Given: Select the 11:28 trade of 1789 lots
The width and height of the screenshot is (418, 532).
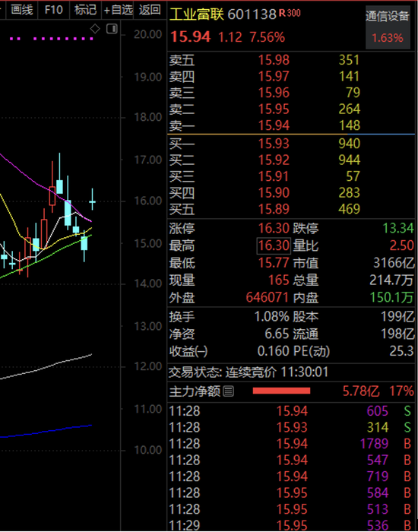Looking at the screenshot, I should [291, 443].
